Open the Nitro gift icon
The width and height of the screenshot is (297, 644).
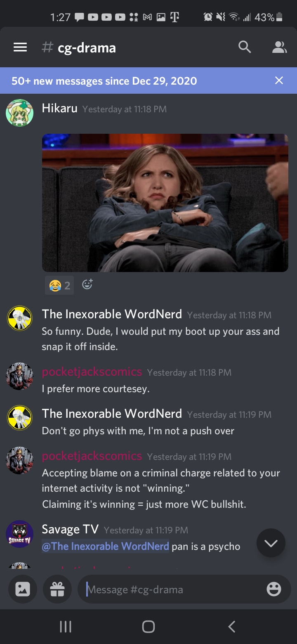pyautogui.click(x=57, y=589)
